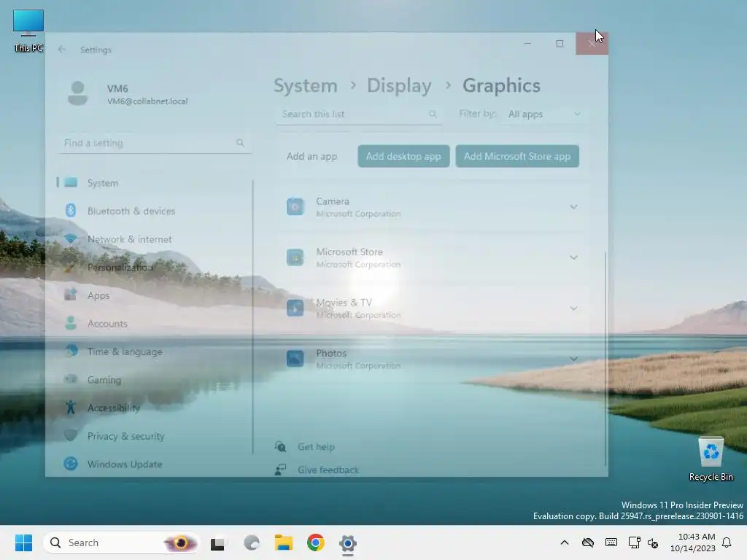Open Task View on the taskbar

click(217, 542)
